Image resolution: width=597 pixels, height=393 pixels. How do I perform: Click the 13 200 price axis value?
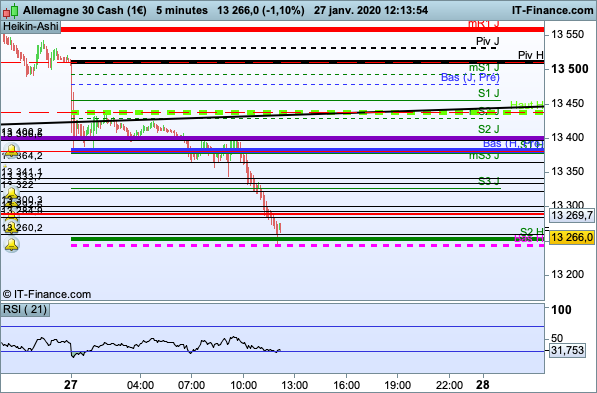tap(568, 275)
